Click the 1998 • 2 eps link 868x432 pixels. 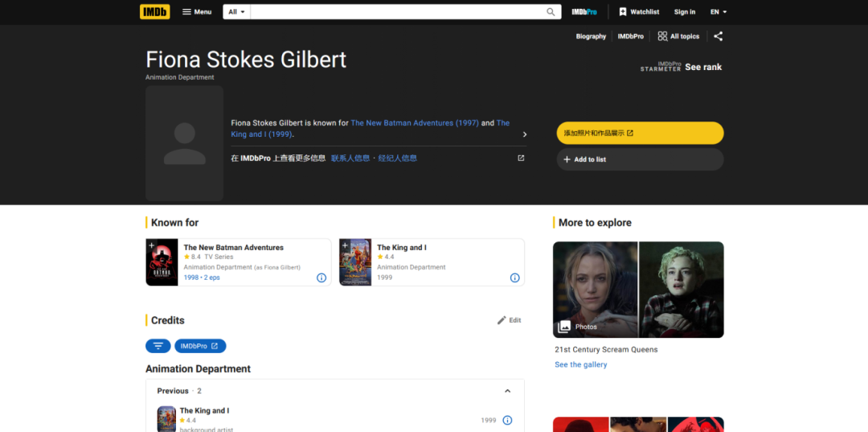202,278
